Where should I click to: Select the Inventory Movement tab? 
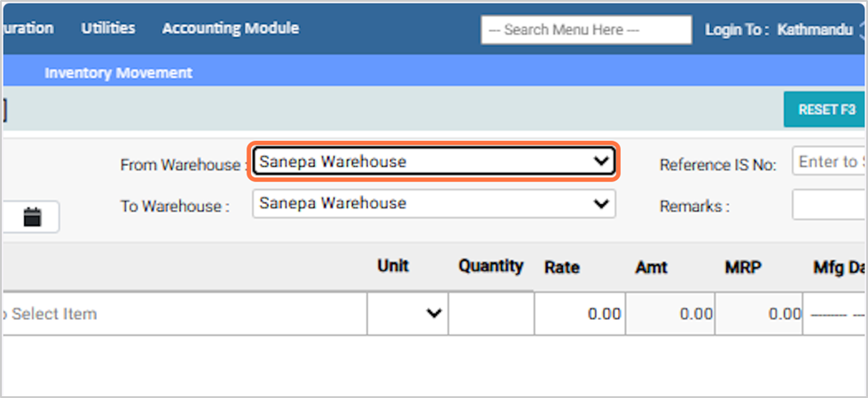click(118, 73)
